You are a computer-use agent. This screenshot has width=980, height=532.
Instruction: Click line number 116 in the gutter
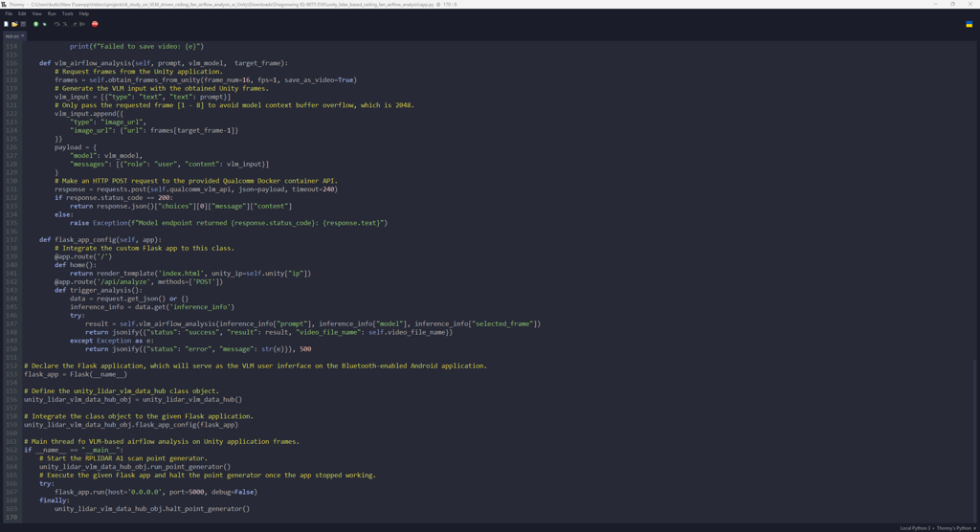click(11, 63)
